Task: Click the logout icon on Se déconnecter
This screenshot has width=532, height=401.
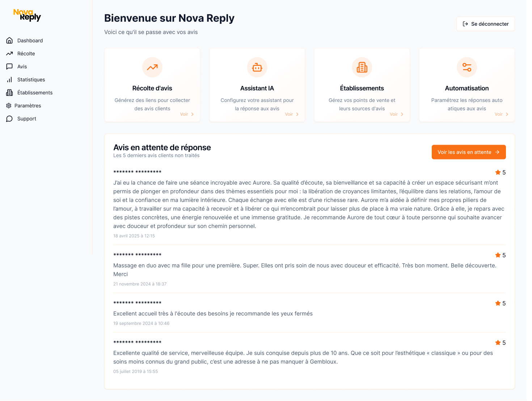Action: click(465, 24)
